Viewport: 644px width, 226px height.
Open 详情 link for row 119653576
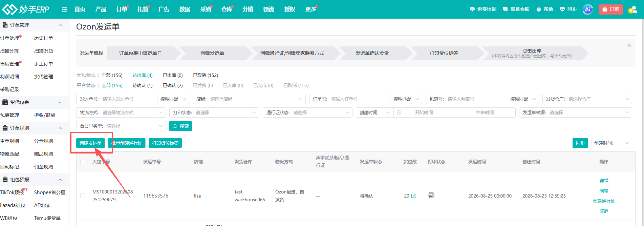click(x=604, y=181)
